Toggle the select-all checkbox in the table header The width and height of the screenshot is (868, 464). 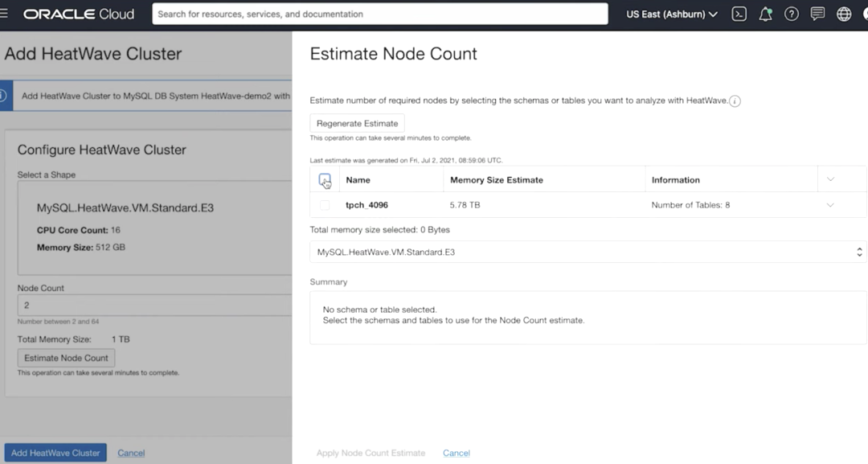click(x=325, y=179)
